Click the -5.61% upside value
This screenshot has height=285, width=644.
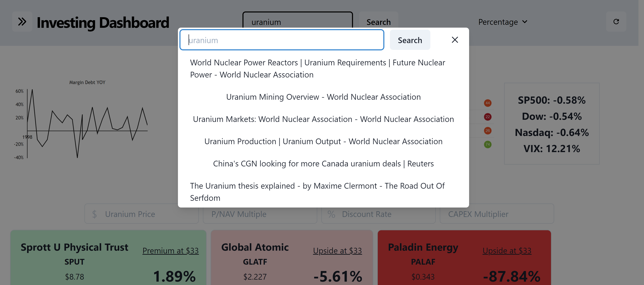(x=338, y=276)
